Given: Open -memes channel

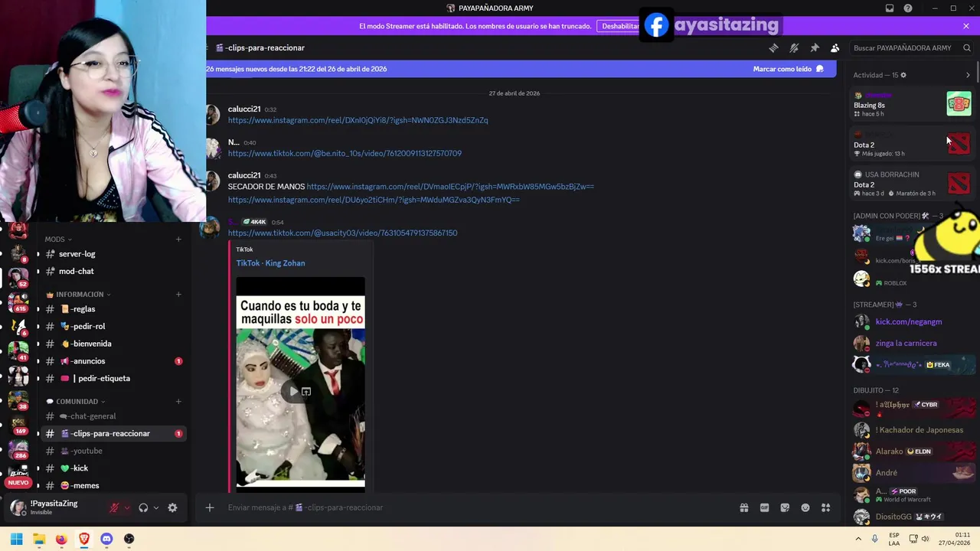Looking at the screenshot, I should click(x=113, y=486).
